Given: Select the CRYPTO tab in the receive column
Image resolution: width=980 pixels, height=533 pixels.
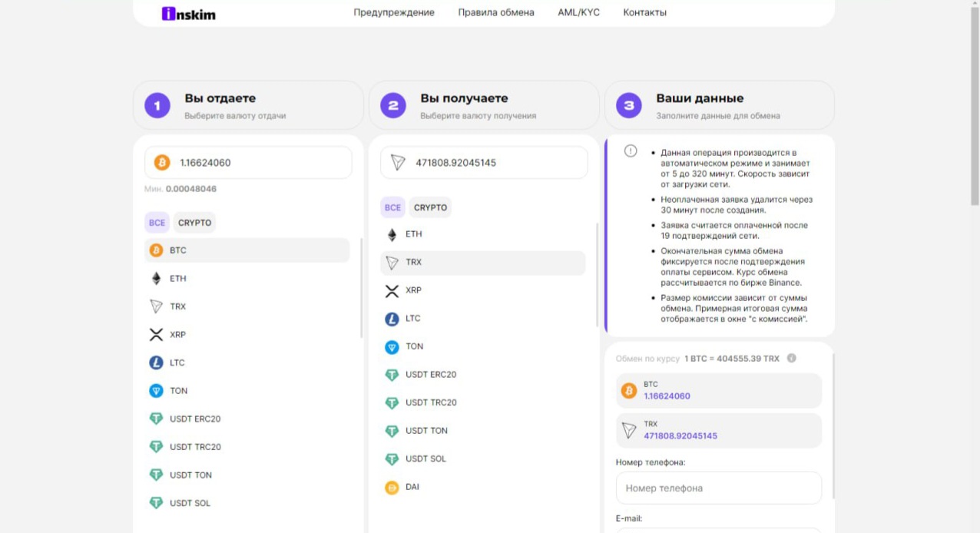Looking at the screenshot, I should coord(430,207).
